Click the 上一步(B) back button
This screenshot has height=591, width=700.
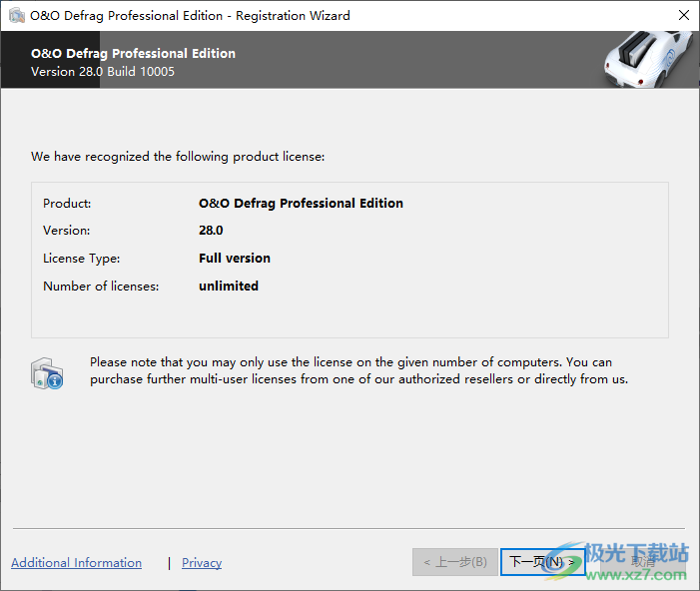[454, 562]
